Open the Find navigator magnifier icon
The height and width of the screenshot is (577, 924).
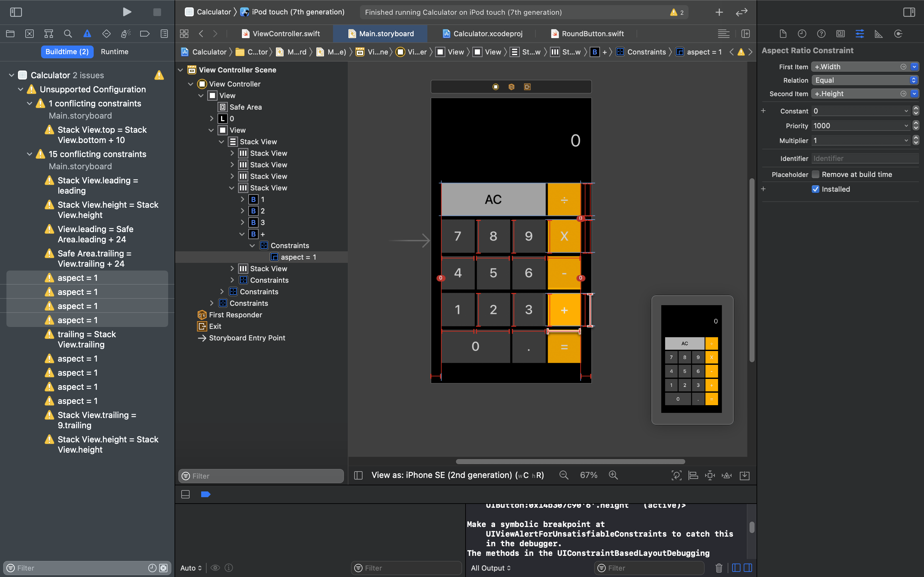68,34
